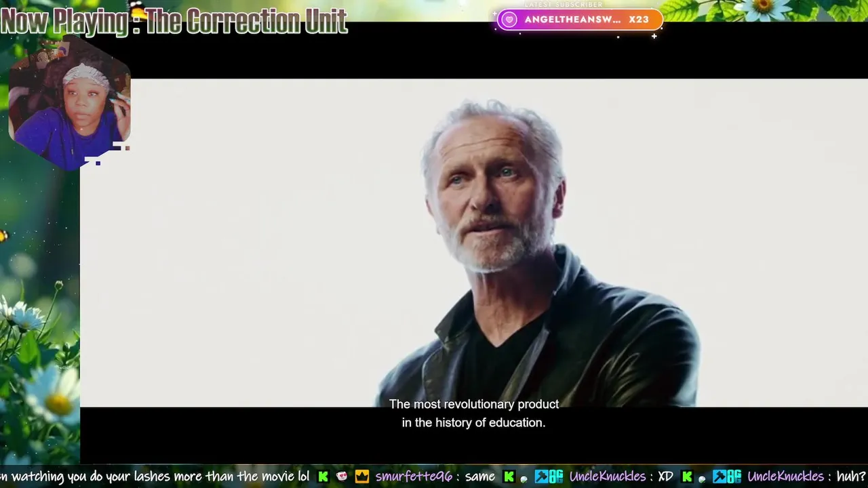Click the OG badge before UncleKnuckles' huh? message
The image size is (868, 488).
pyautogui.click(x=734, y=476)
